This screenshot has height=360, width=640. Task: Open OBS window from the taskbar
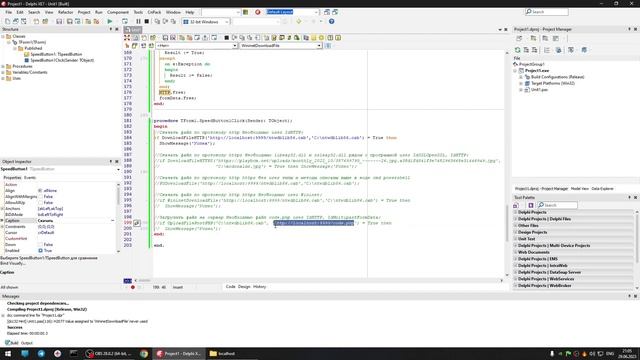pyautogui.click(x=109, y=353)
